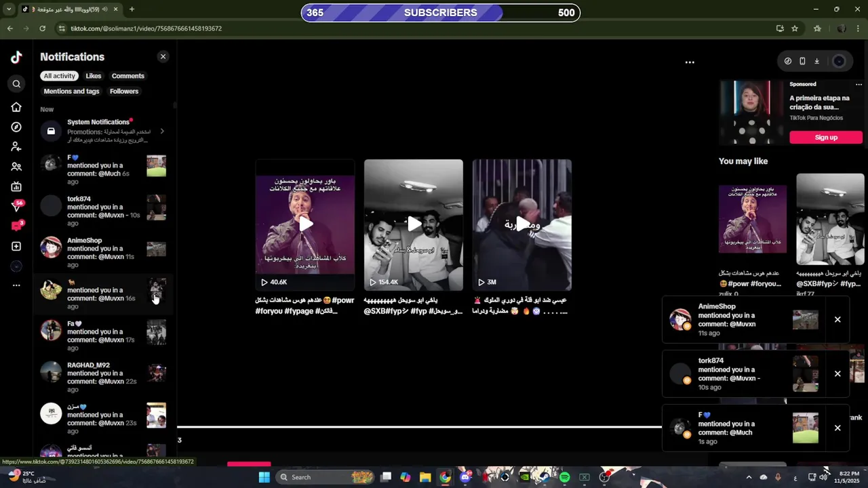Select the Mentions and tags filter
Image resolution: width=868 pixels, height=488 pixels.
[71, 91]
